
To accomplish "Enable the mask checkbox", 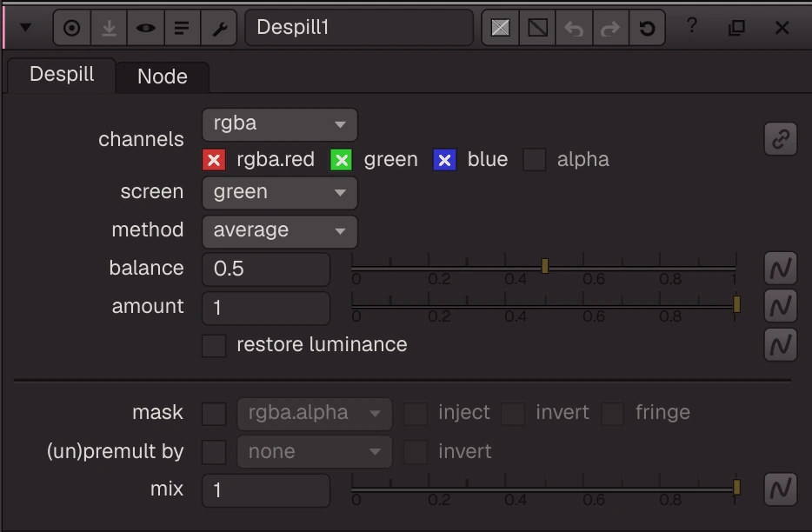I will click(214, 414).
